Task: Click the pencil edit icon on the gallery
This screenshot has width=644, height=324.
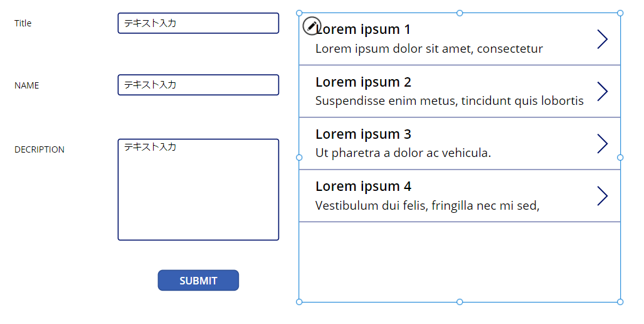Action: pyautogui.click(x=312, y=26)
